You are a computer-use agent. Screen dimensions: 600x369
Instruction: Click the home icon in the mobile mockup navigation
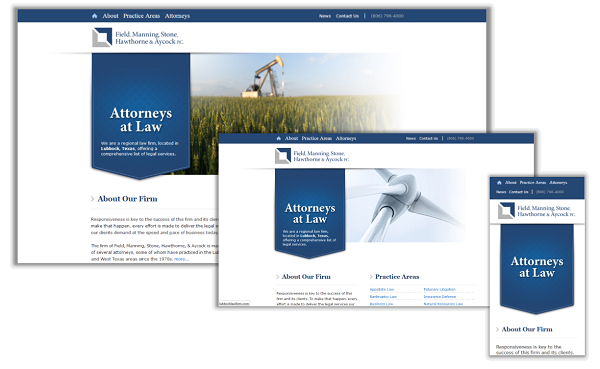click(x=499, y=183)
